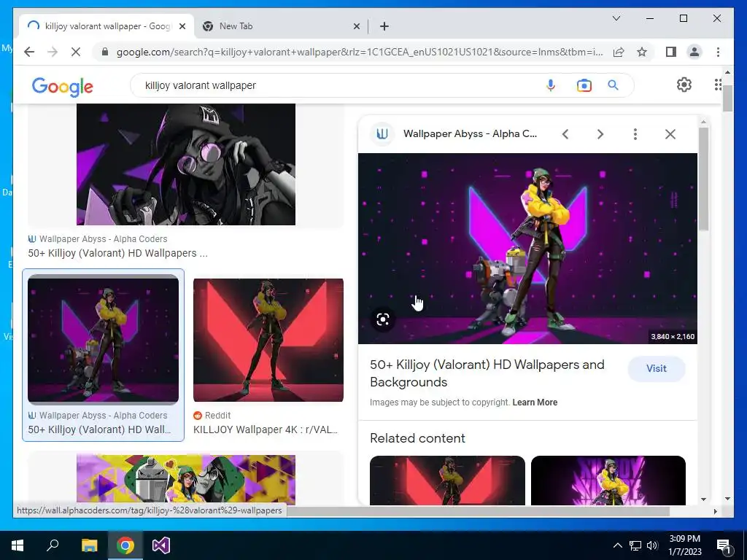Click the 3,840 × 2,160 resolution label
Viewport: 747px width, 560px height.
[x=673, y=336]
